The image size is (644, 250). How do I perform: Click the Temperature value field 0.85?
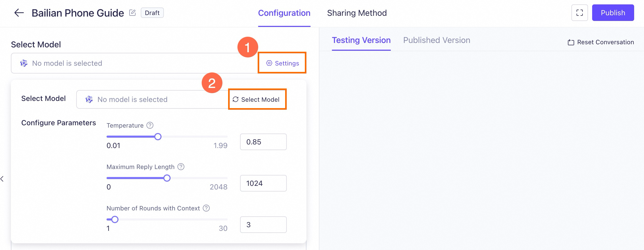263,142
